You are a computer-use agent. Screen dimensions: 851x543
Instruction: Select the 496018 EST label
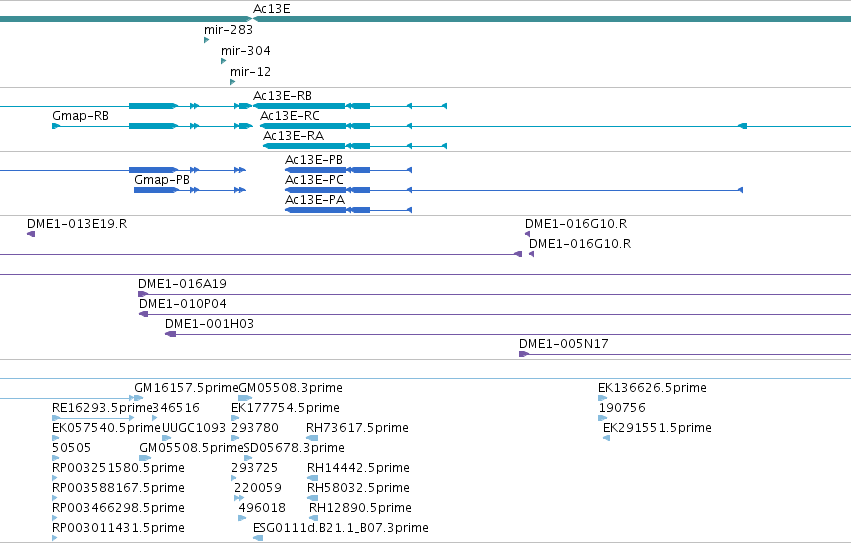coord(262,508)
